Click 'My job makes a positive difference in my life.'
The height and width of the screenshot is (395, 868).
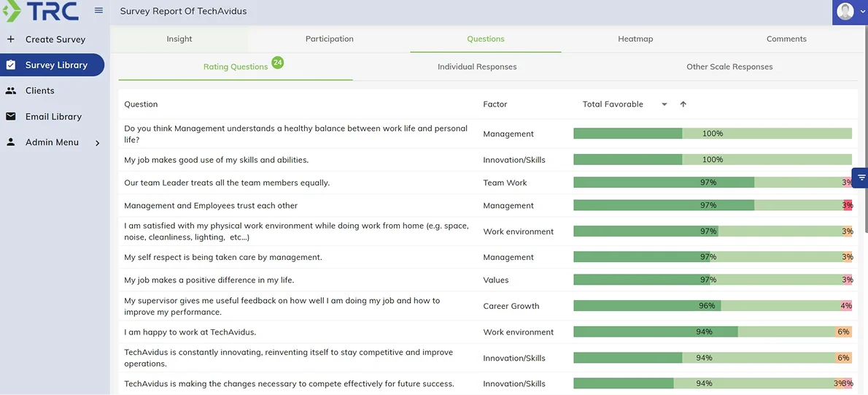point(209,280)
